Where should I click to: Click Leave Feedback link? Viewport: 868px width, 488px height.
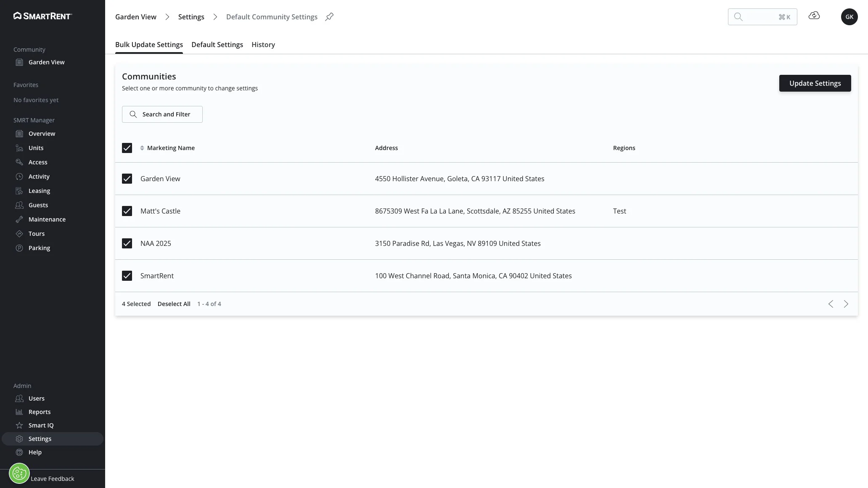pos(52,479)
